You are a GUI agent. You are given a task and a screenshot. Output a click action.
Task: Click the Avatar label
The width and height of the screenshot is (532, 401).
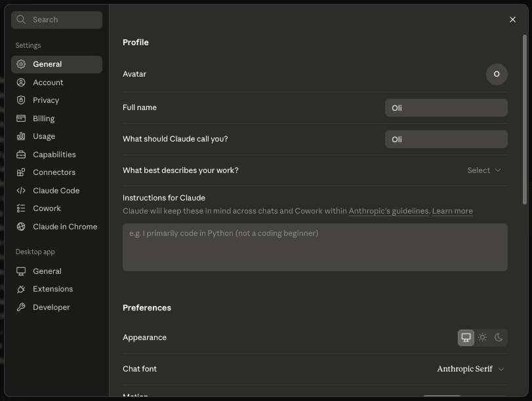click(134, 74)
